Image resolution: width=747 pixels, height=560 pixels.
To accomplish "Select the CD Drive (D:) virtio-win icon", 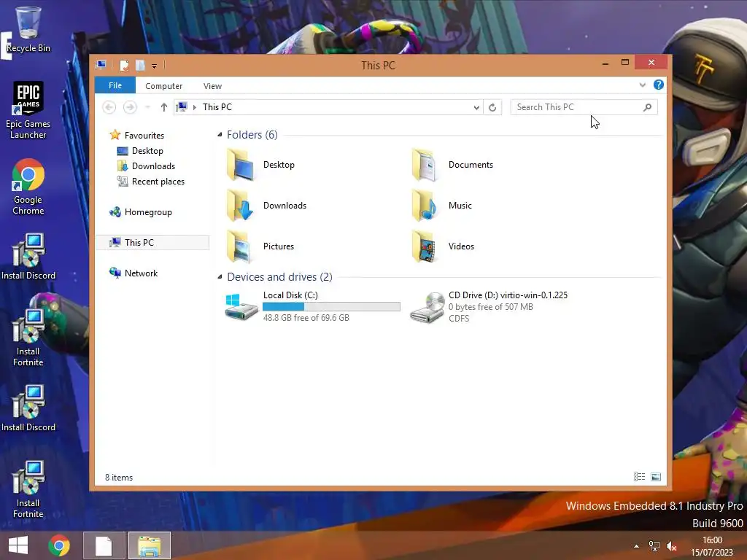I will 427,308.
